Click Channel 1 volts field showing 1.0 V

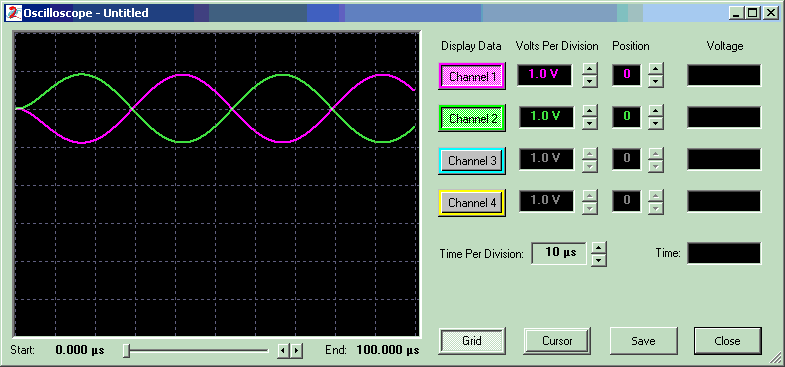(545, 75)
